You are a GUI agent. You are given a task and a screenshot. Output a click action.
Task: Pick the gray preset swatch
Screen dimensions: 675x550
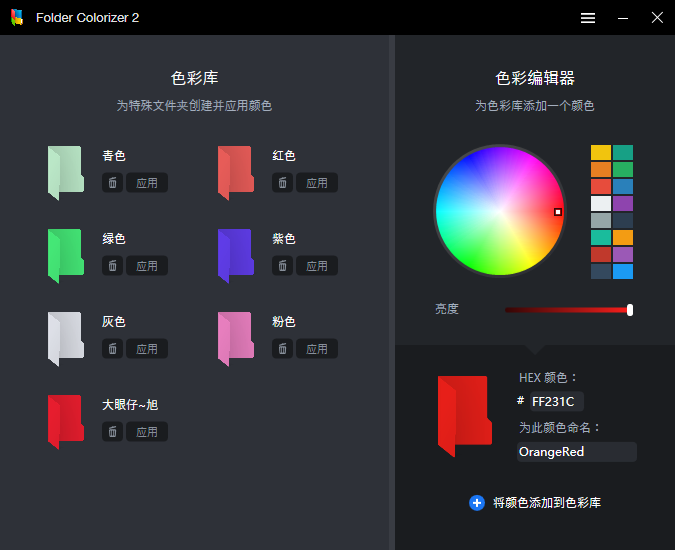pyautogui.click(x=601, y=221)
